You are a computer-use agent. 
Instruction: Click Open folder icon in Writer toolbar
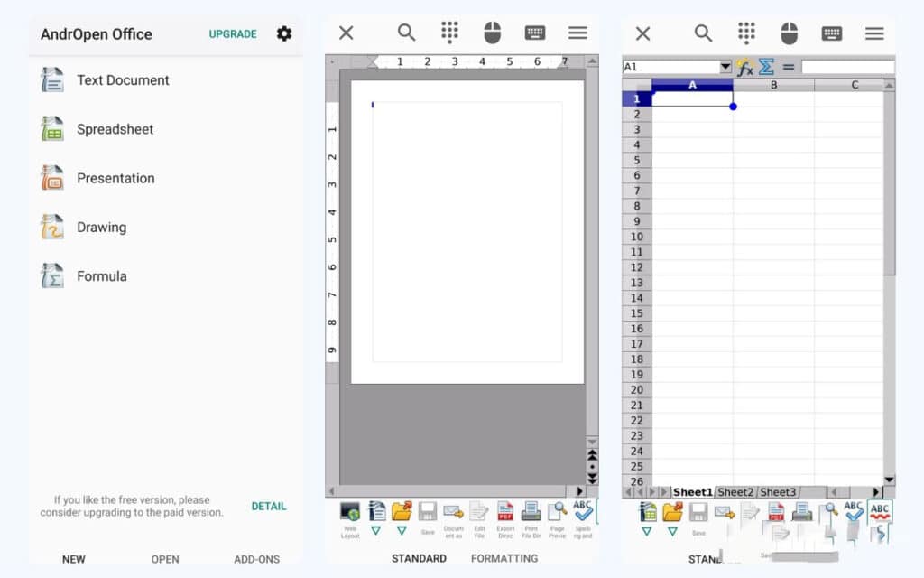coord(402,511)
